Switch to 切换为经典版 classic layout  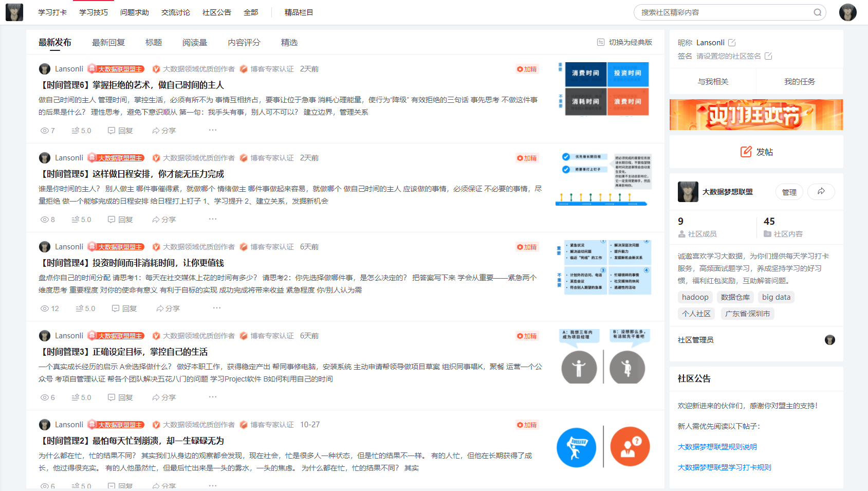tap(624, 42)
